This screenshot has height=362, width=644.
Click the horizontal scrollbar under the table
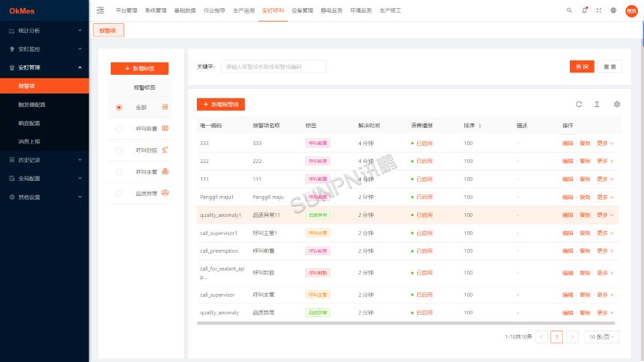point(406,323)
